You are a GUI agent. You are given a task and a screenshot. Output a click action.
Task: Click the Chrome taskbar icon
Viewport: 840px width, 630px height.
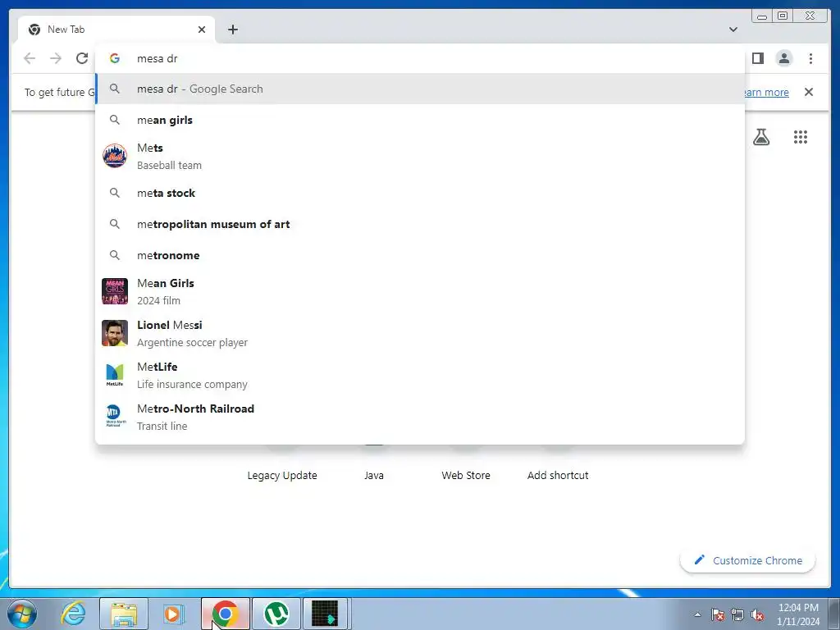(x=226, y=614)
